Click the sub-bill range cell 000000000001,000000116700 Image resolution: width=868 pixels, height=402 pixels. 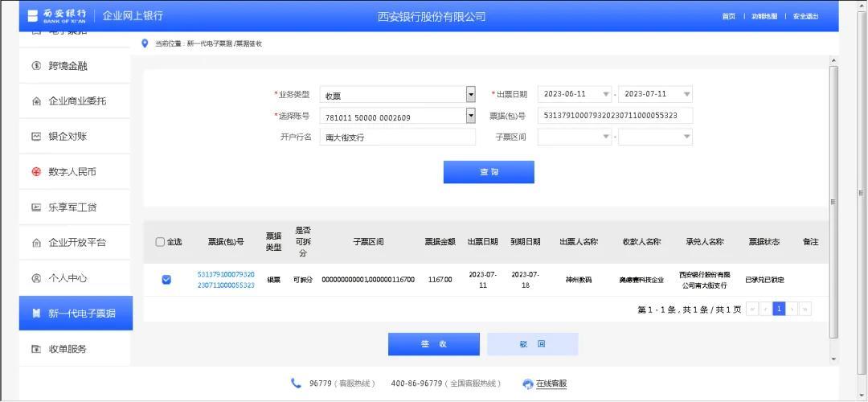click(x=368, y=280)
